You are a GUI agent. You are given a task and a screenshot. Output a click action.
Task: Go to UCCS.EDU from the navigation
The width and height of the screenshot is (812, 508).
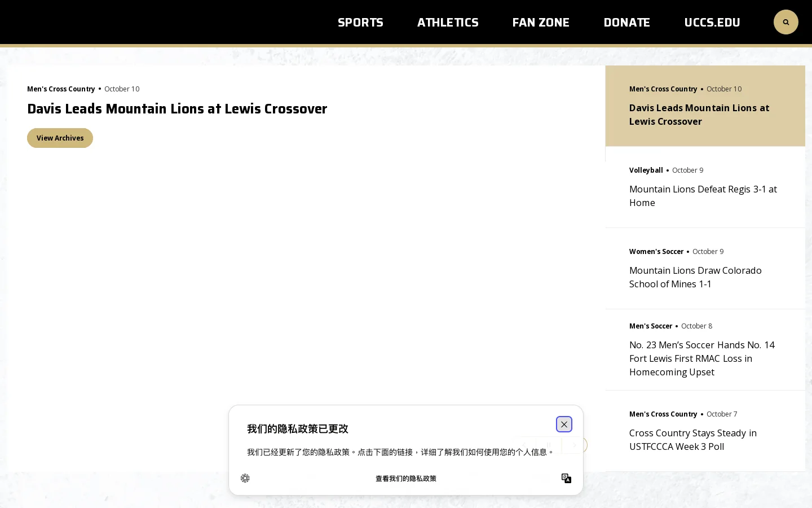click(x=712, y=23)
